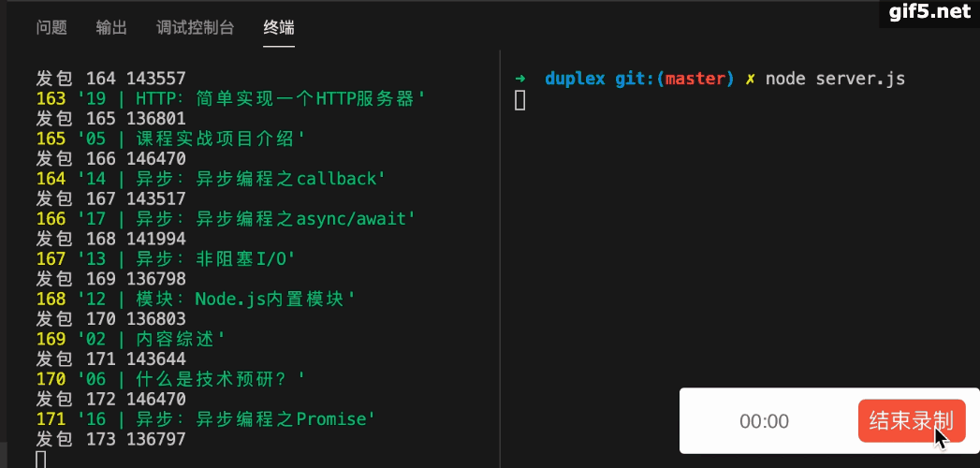Click the divider between the two terminals

500,258
